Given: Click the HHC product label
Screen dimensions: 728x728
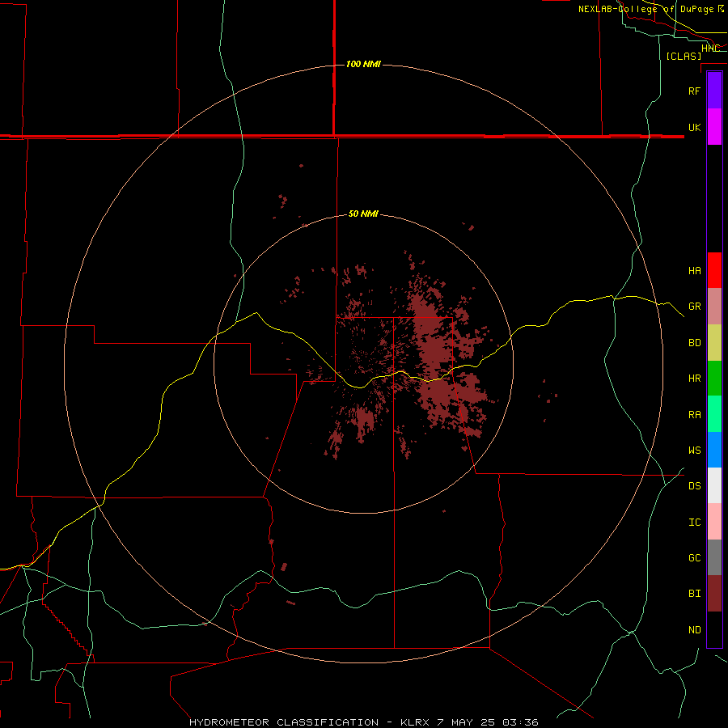Looking at the screenshot, I should point(710,49).
